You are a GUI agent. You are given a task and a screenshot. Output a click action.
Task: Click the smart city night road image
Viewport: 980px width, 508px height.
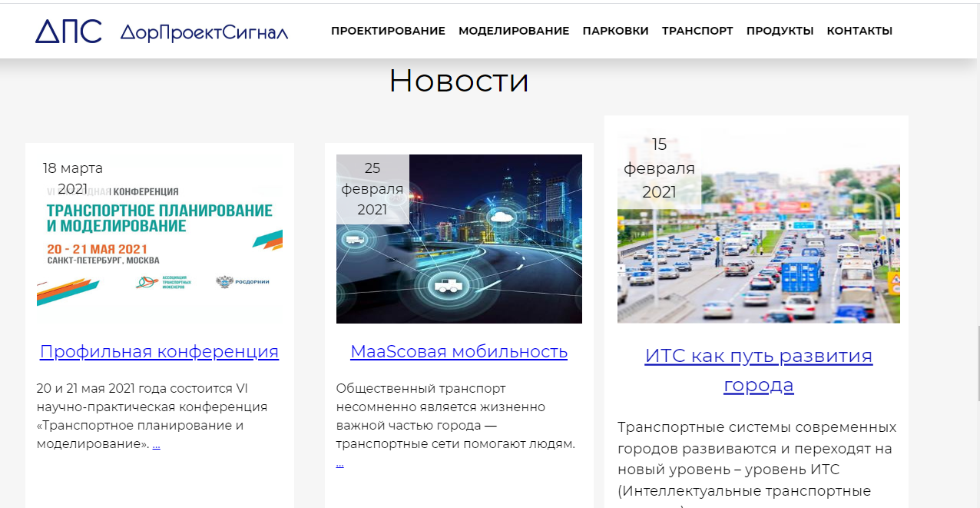pos(459,239)
